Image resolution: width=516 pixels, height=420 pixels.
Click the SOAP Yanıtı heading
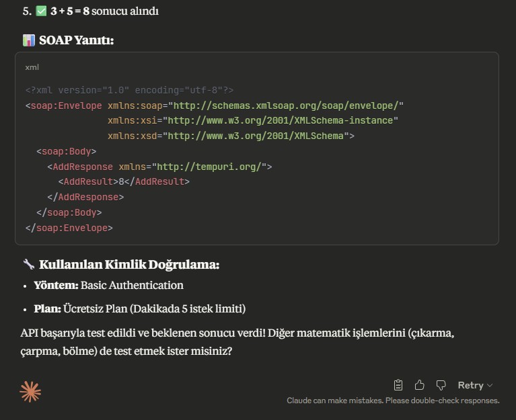coord(76,40)
